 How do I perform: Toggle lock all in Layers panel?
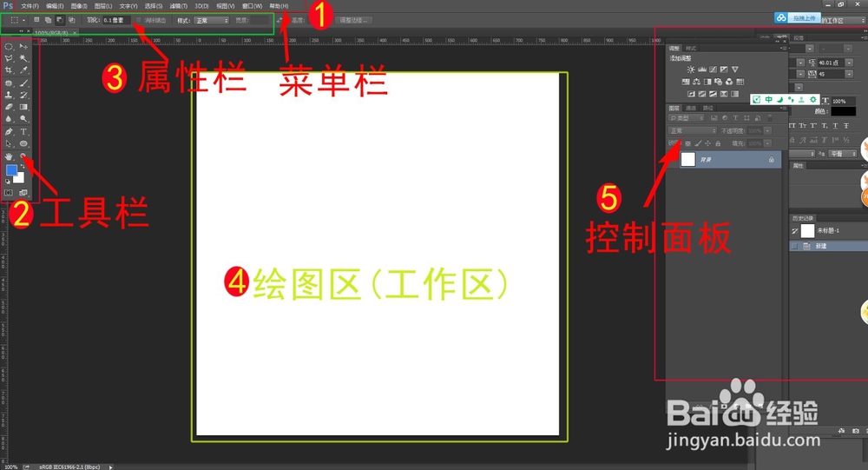(718, 143)
